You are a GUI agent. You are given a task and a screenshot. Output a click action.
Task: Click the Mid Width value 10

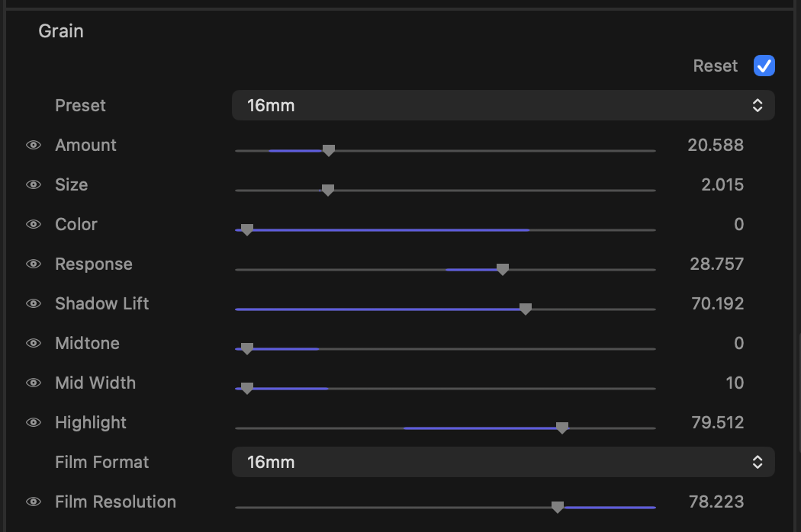coord(735,383)
